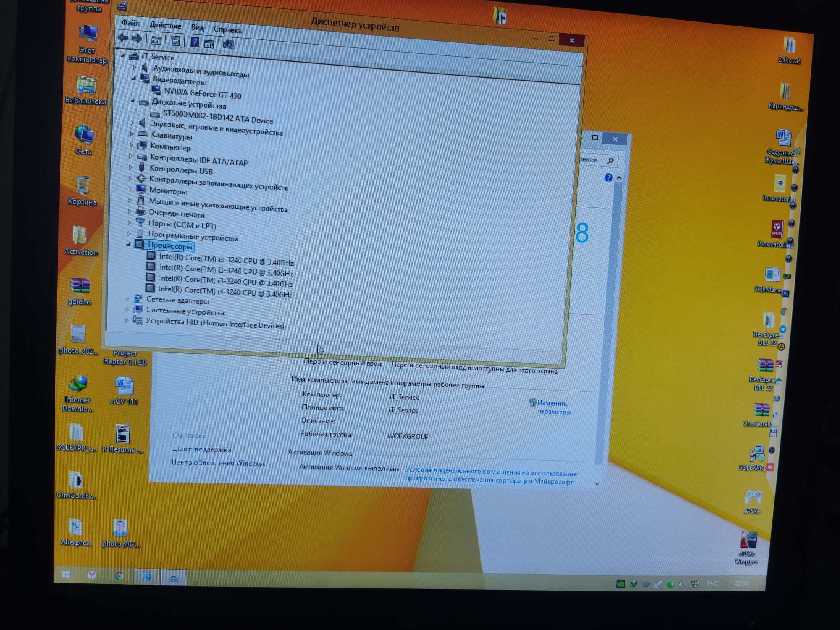The width and height of the screenshot is (840, 630).
Task: Open Этот компьютер desktop icon
Action: (87, 44)
